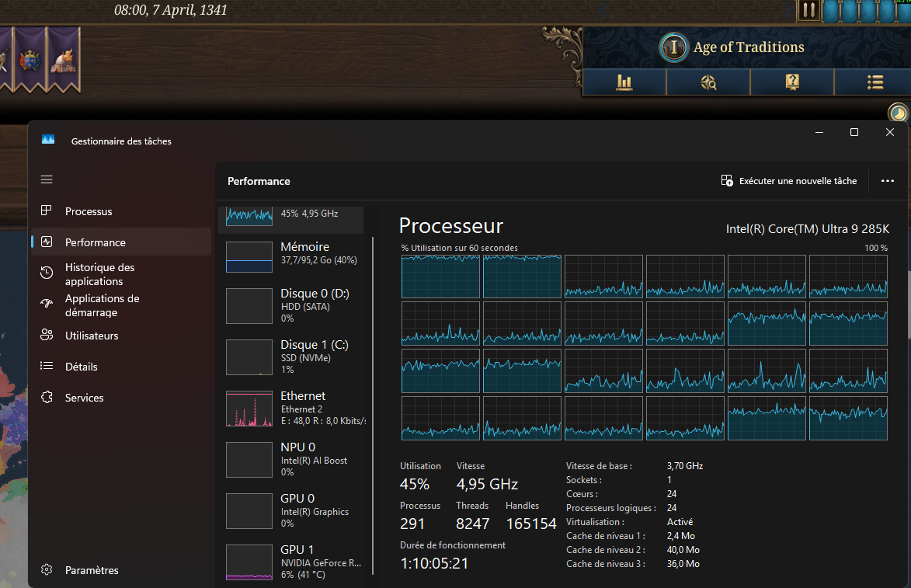Click the globe with magnifier icon in game
This screenshot has height=588, width=911.
point(708,82)
